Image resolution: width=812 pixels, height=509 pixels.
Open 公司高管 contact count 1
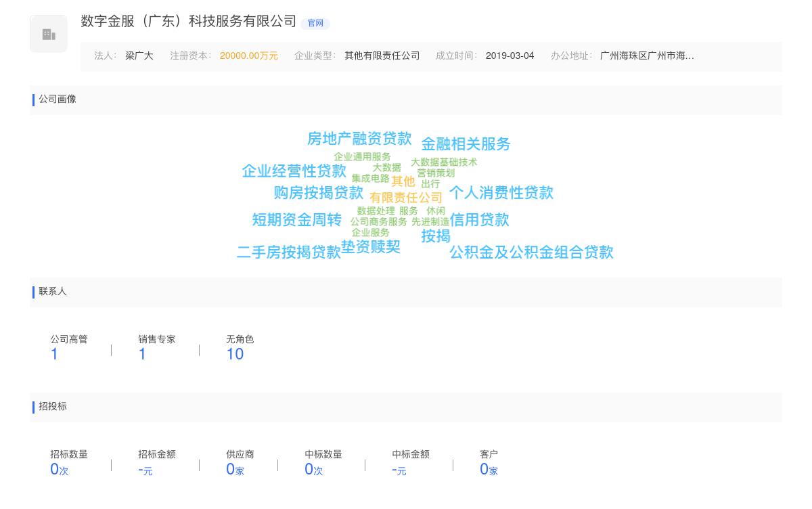point(54,354)
